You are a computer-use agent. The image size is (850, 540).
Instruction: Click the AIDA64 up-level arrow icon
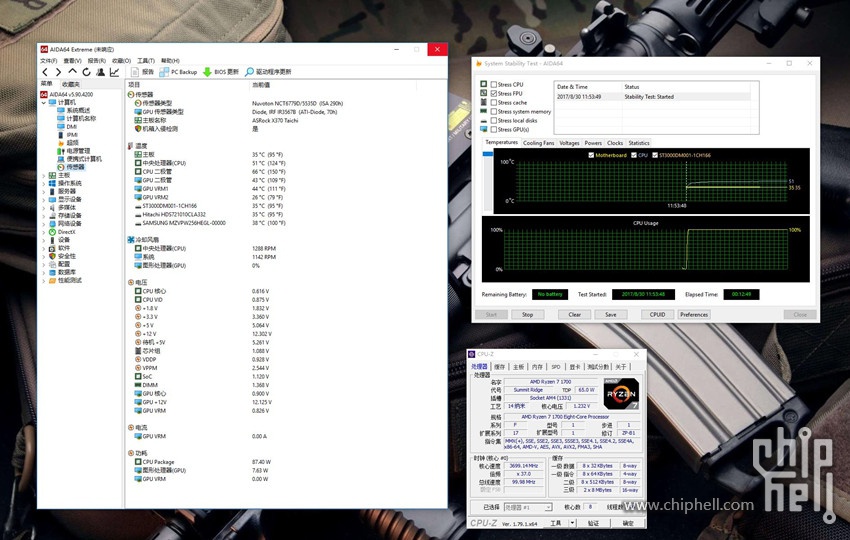click(x=72, y=72)
